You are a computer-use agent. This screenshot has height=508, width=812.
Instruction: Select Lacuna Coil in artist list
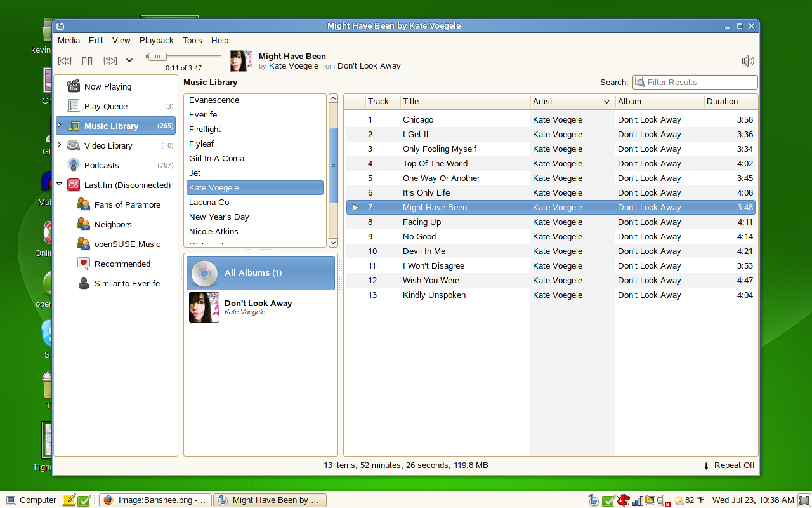tap(211, 203)
